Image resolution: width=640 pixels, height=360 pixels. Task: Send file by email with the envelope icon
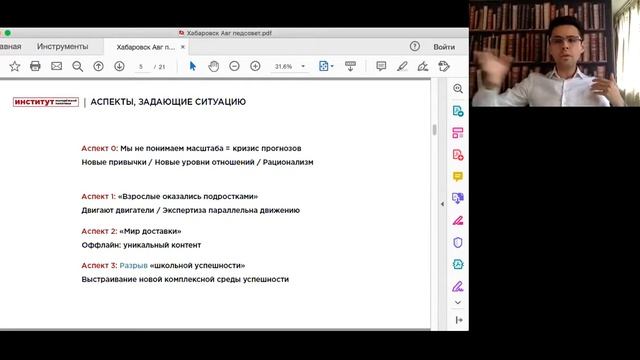click(56, 66)
